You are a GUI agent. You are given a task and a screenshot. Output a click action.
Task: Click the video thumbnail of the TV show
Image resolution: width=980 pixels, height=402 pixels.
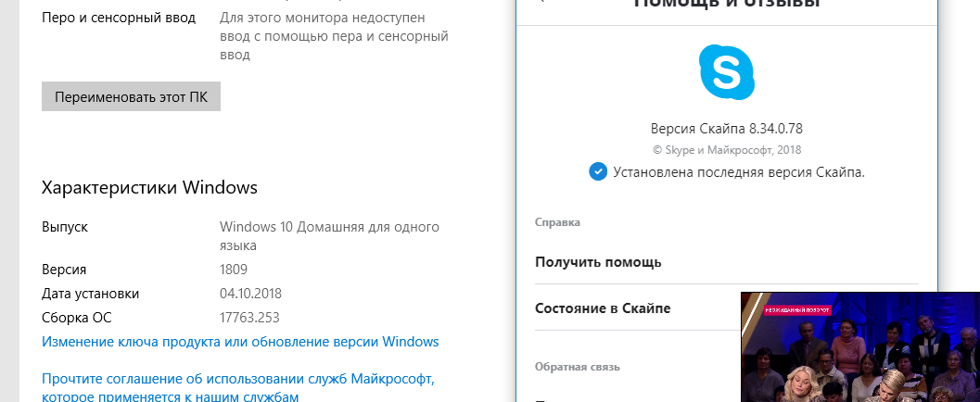[860, 347]
